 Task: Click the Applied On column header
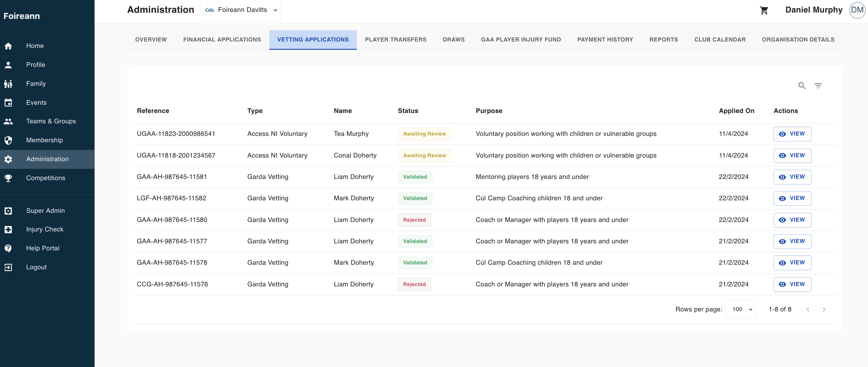pos(737,111)
